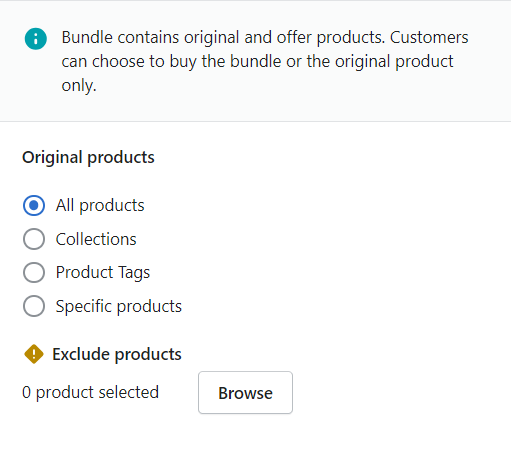The image size is (511, 450).
Task: Click the "Exclude products" heading text
Action: [x=117, y=354]
